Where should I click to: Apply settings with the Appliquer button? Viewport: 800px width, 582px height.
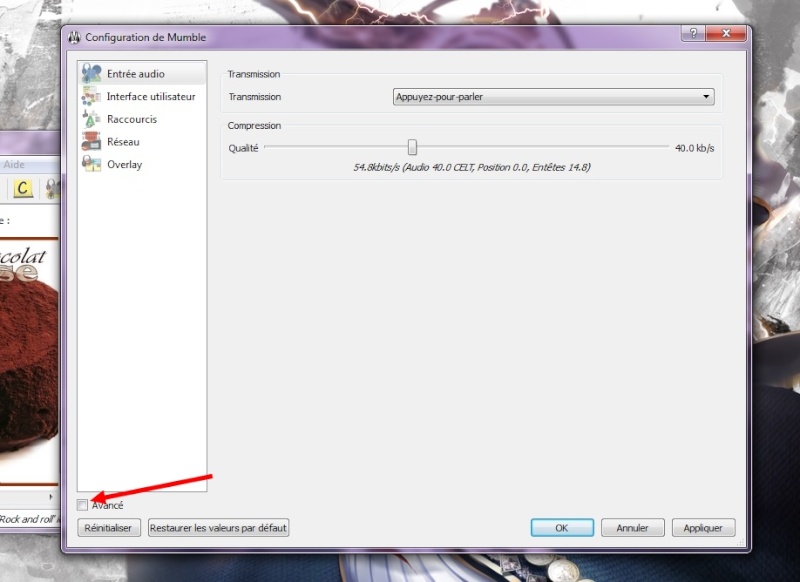click(x=704, y=527)
